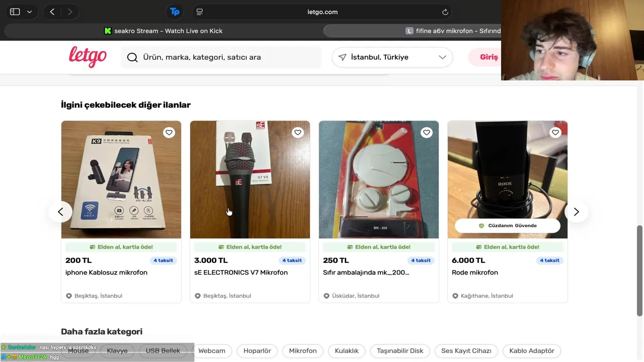This screenshot has height=362, width=644.
Task: Select the Kablo Adaptör category chip
Action: (x=532, y=351)
